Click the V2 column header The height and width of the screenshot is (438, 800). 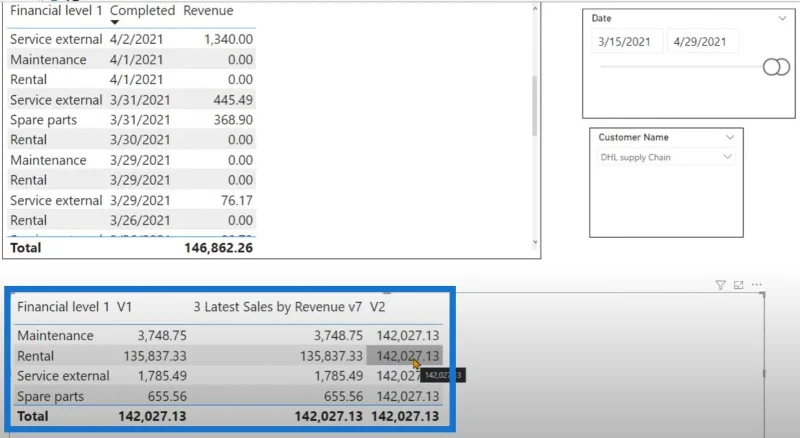(378, 307)
